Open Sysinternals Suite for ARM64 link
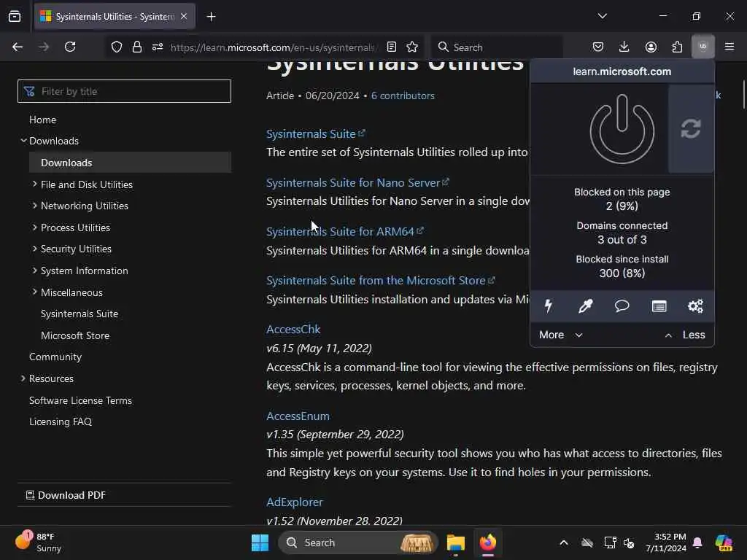 coord(345,231)
